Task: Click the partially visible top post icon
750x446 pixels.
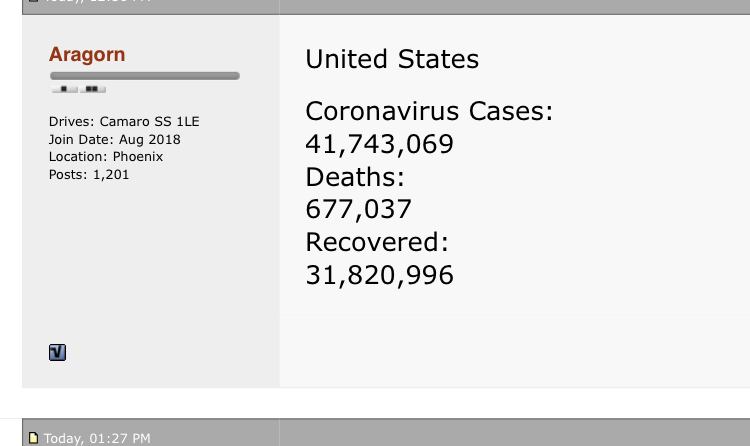Action: point(33,3)
